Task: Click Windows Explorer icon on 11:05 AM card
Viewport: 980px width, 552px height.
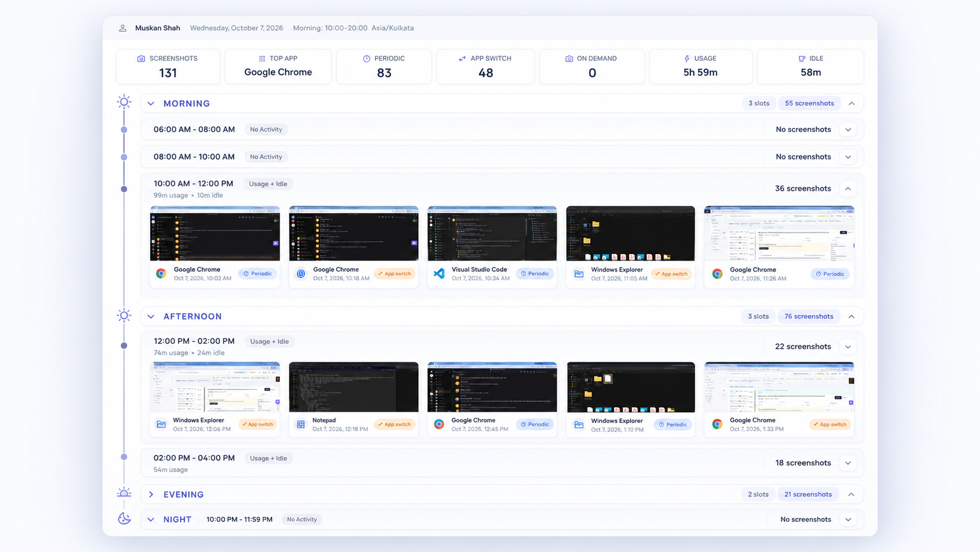Action: point(579,273)
